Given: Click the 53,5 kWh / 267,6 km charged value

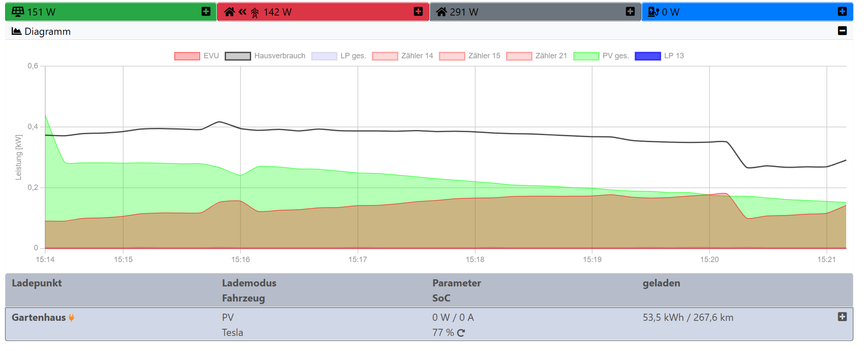Looking at the screenshot, I should (688, 317).
